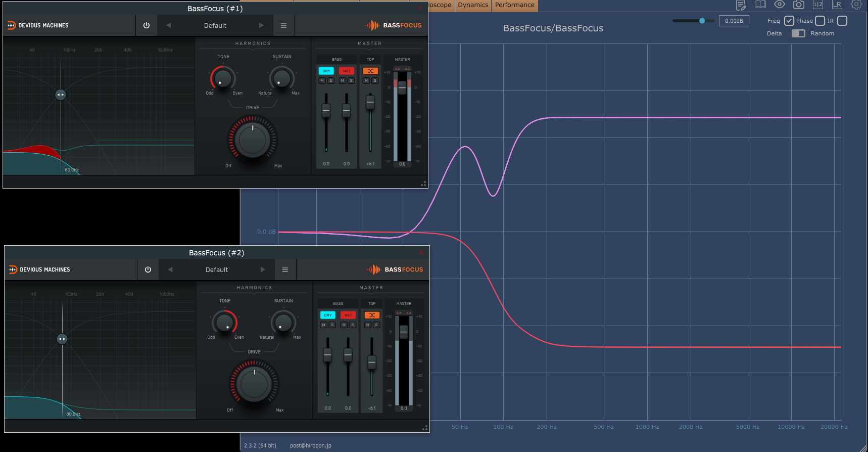The width and height of the screenshot is (868, 452).
Task: Solo the Dry channel in BassFocus #1
Action: pyautogui.click(x=331, y=80)
